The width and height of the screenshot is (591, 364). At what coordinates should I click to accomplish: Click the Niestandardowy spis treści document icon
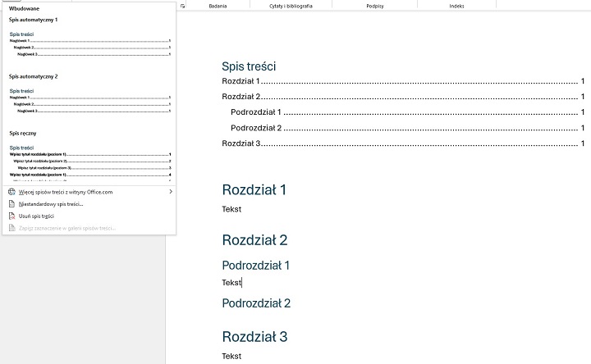pos(11,203)
